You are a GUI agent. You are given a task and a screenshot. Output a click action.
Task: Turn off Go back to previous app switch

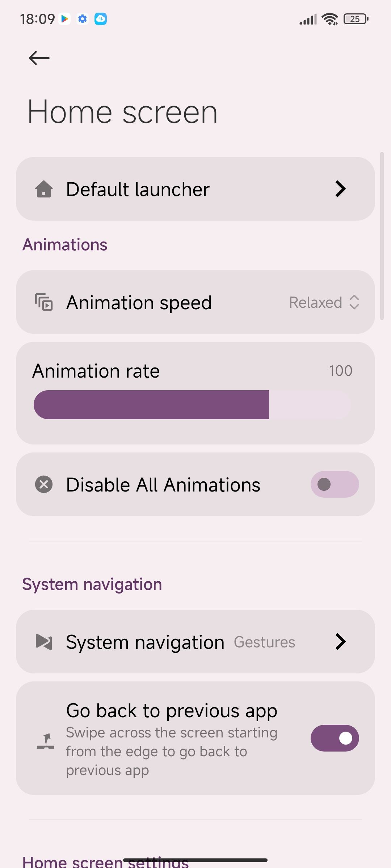[335, 738]
